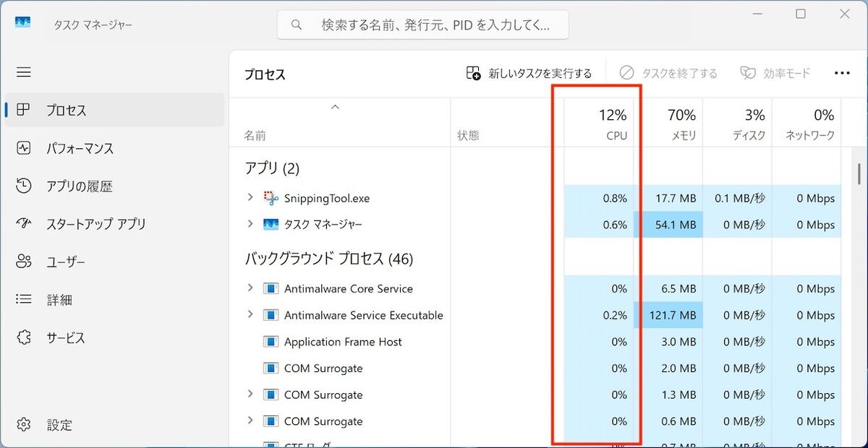Viewport: 868px width, 448px height.
Task: Click the タスク マネージャー process row icon
Action: (271, 225)
